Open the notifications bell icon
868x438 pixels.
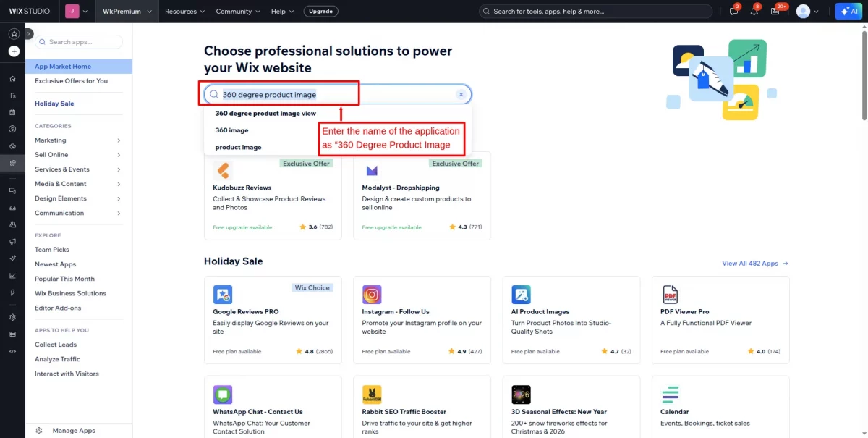(x=754, y=12)
